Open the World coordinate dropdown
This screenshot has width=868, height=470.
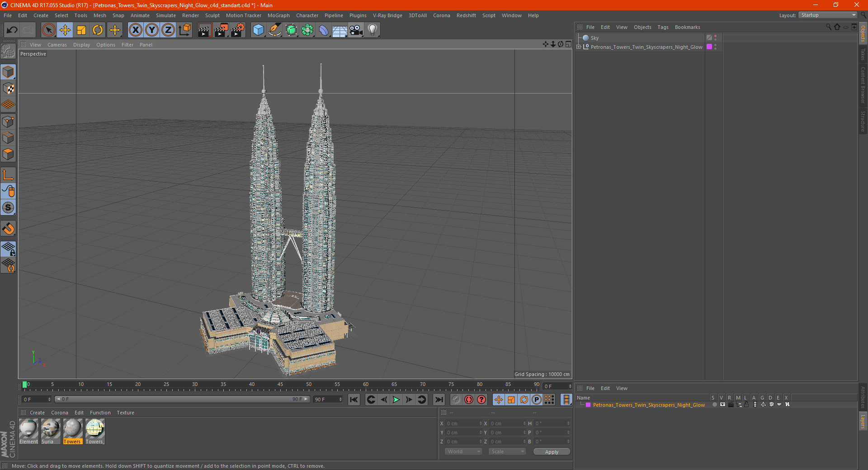pos(463,451)
